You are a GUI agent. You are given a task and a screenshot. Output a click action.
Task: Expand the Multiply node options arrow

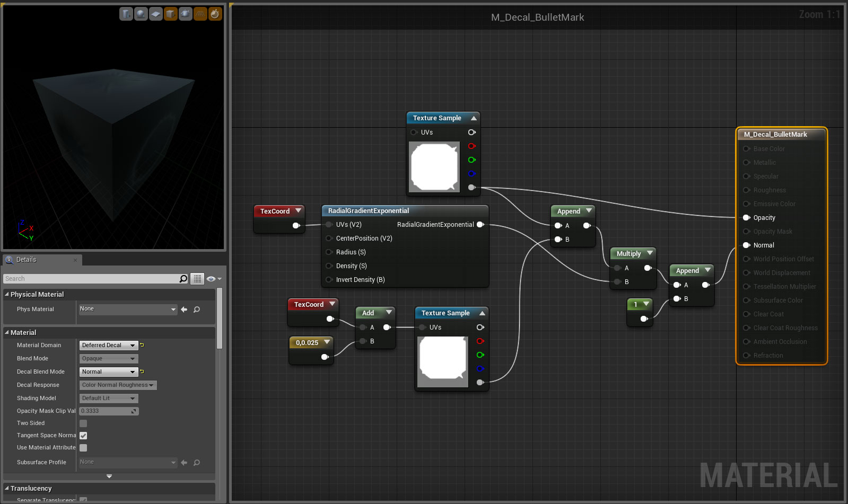650,253
